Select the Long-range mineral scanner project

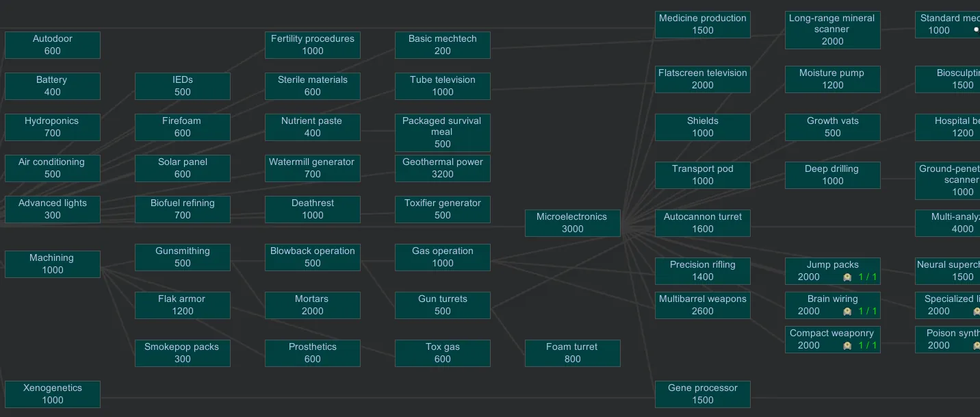[x=832, y=30]
